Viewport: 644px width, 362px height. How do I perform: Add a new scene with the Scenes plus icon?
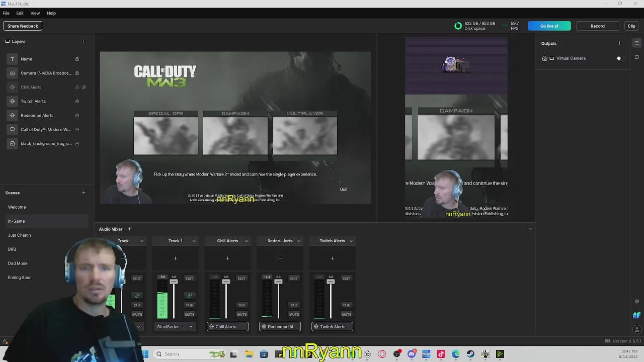click(84, 193)
